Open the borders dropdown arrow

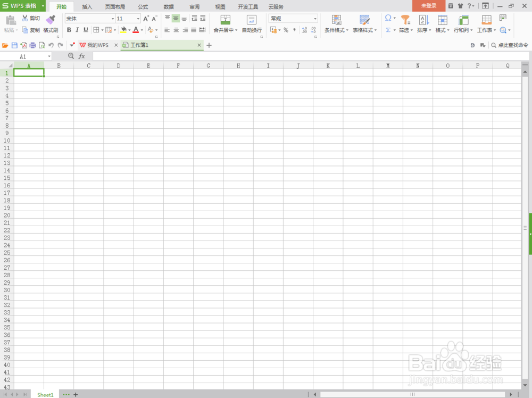102,30
